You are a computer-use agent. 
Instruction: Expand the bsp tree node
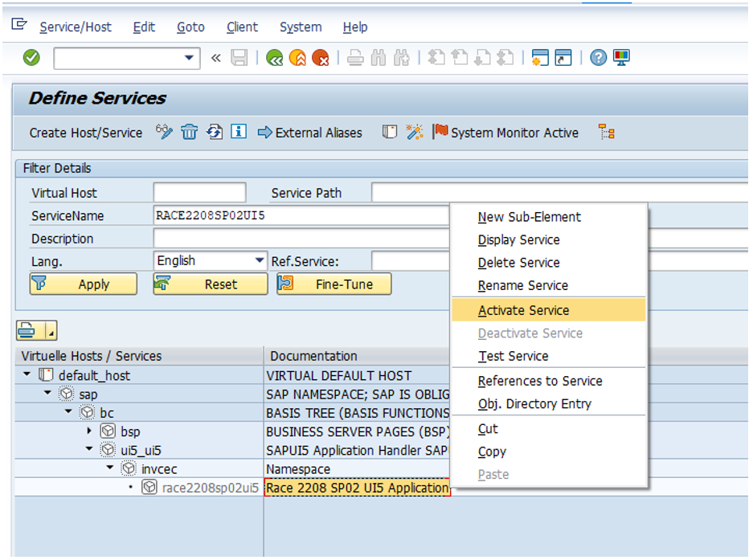[89, 431]
